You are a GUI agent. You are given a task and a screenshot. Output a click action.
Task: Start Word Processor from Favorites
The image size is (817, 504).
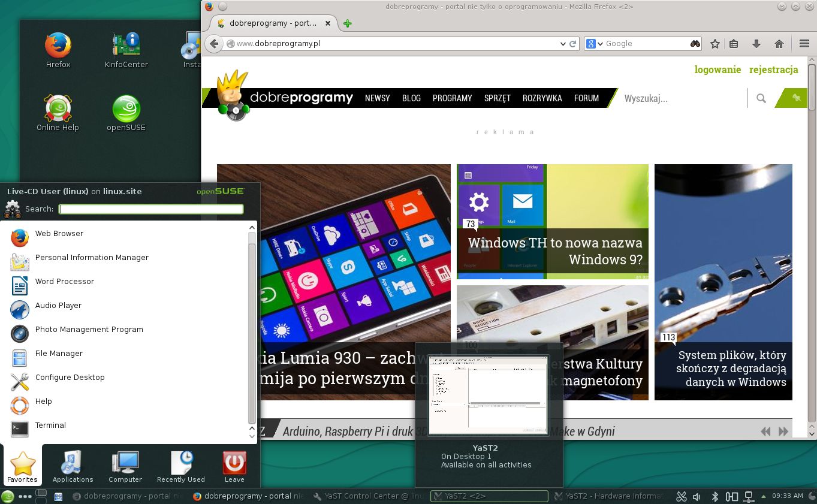125,286
